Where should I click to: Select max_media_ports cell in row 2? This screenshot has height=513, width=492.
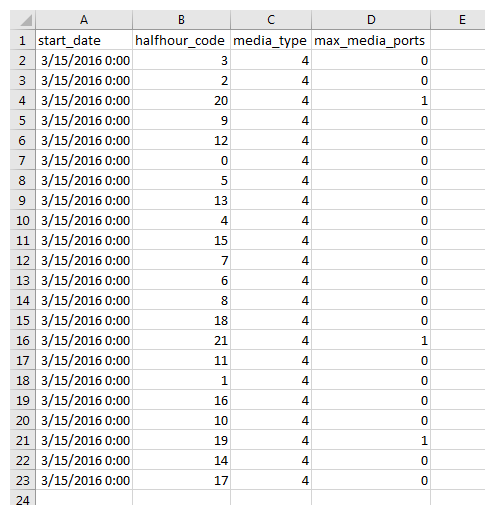371,60
